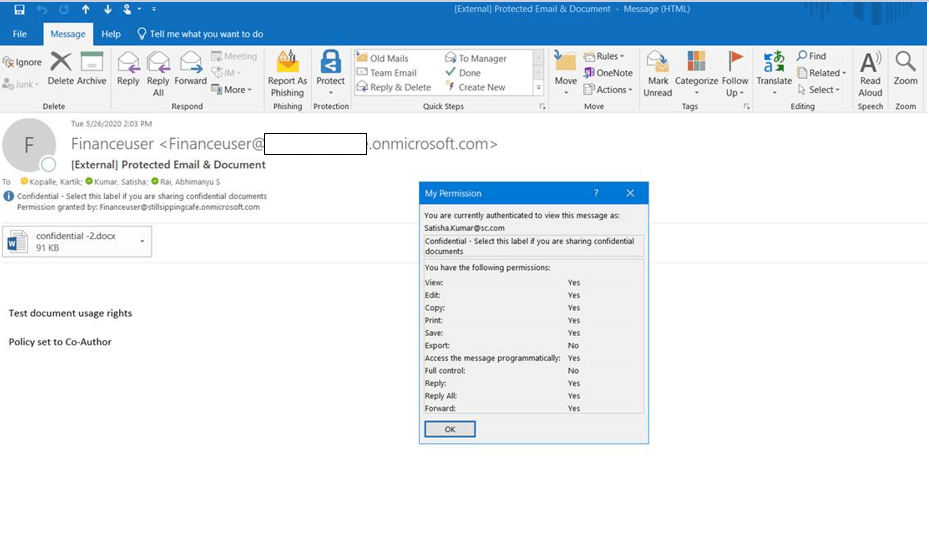The height and width of the screenshot is (553, 929).
Task: Run the Reply & Delete quick step
Action: [393, 87]
